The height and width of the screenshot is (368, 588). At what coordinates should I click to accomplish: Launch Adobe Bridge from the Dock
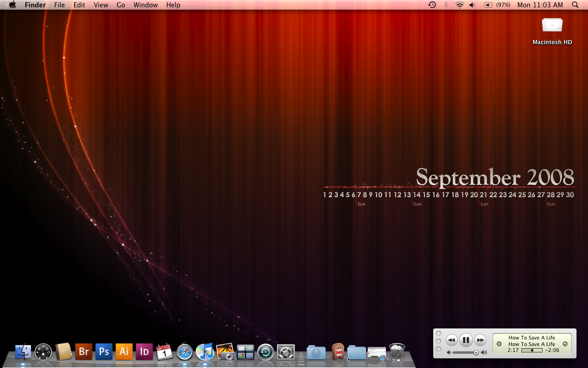84,352
